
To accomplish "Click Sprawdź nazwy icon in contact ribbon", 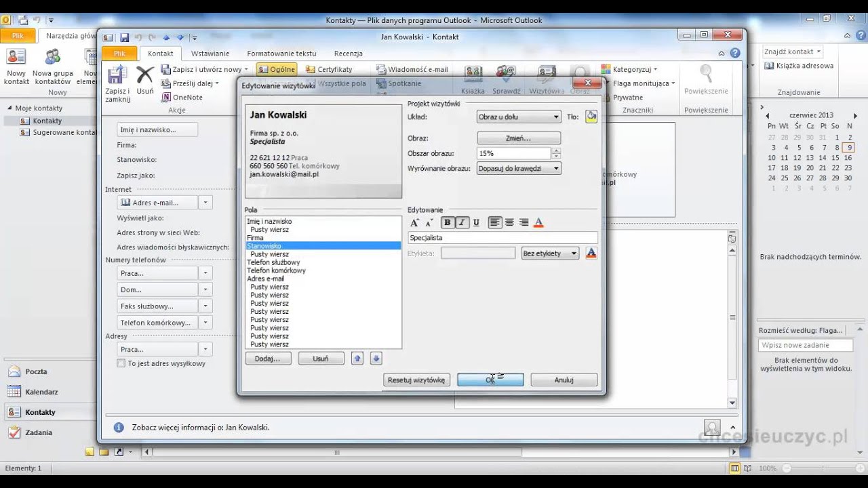I will (506, 80).
